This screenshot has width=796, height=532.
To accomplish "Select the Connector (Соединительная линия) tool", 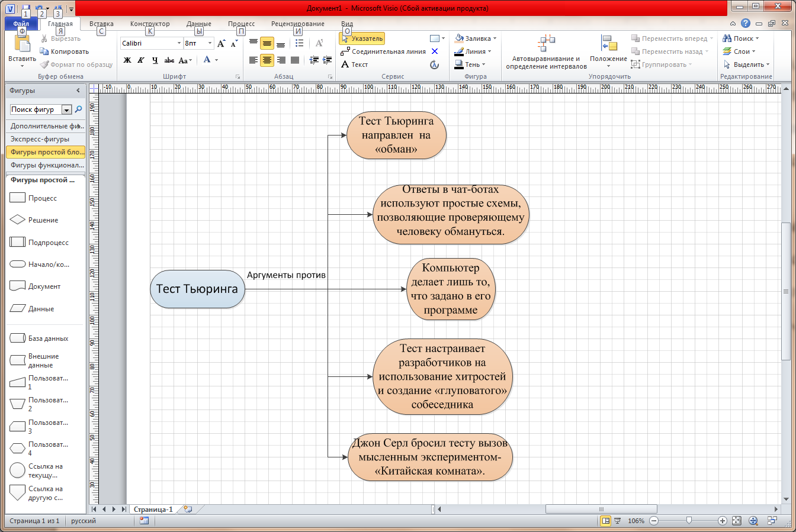I will (383, 51).
